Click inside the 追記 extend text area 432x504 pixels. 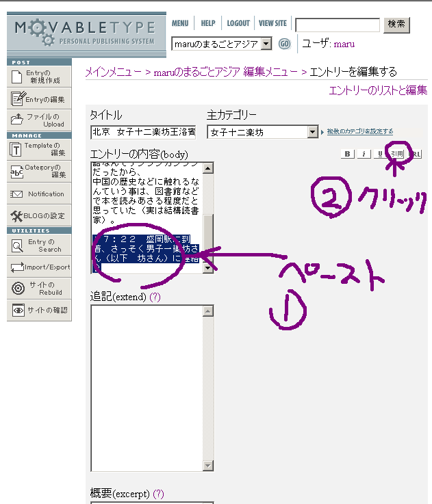click(x=147, y=388)
